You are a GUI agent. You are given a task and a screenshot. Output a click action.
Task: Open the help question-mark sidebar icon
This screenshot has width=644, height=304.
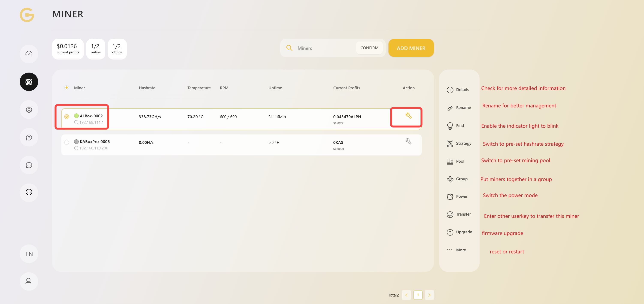pyautogui.click(x=29, y=137)
